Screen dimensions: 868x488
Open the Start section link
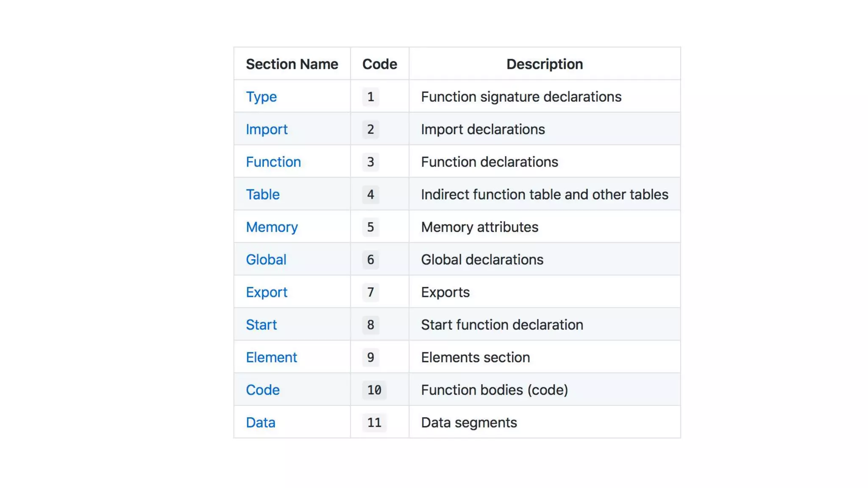[x=261, y=325]
